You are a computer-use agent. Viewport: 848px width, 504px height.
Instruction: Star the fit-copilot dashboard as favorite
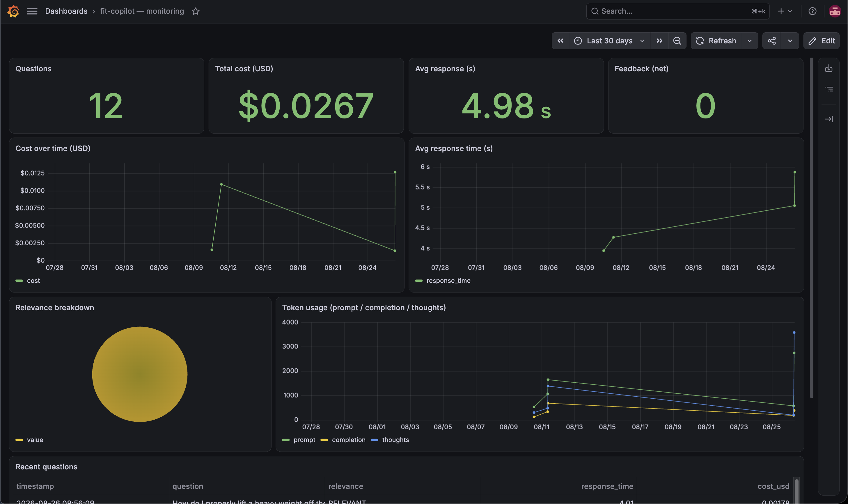tap(196, 11)
